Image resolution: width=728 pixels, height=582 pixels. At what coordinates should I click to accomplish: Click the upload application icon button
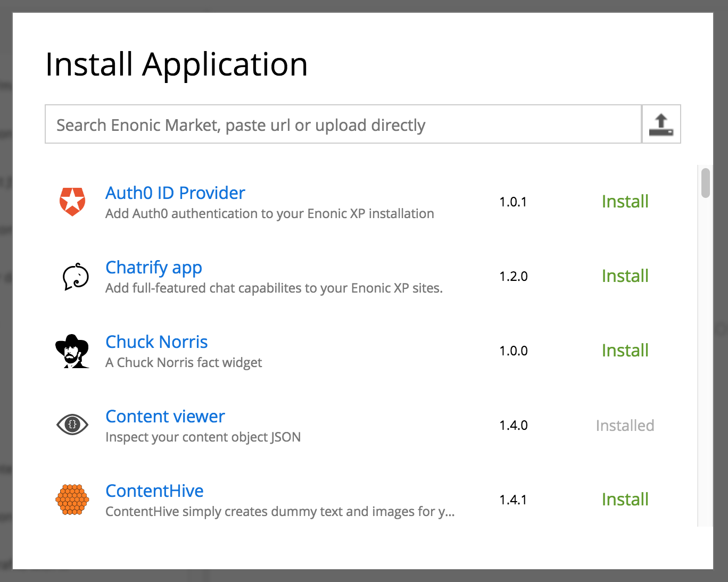tap(661, 124)
